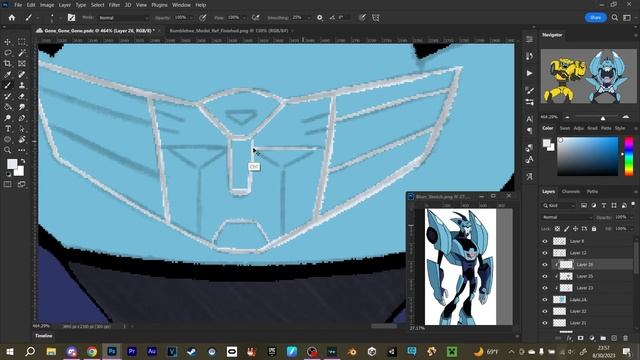This screenshot has height=360, width=640.
Task: Swap foreground and background colors
Action: point(22,161)
